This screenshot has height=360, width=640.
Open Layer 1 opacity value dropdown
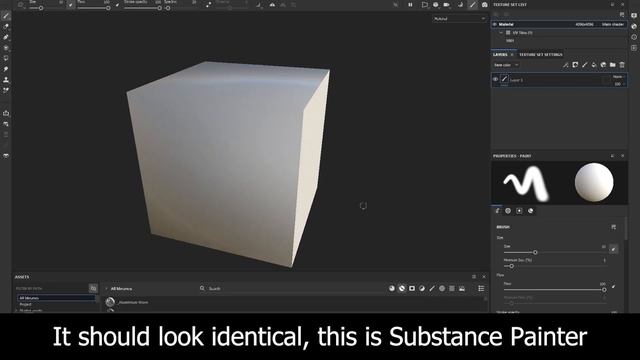(620, 84)
